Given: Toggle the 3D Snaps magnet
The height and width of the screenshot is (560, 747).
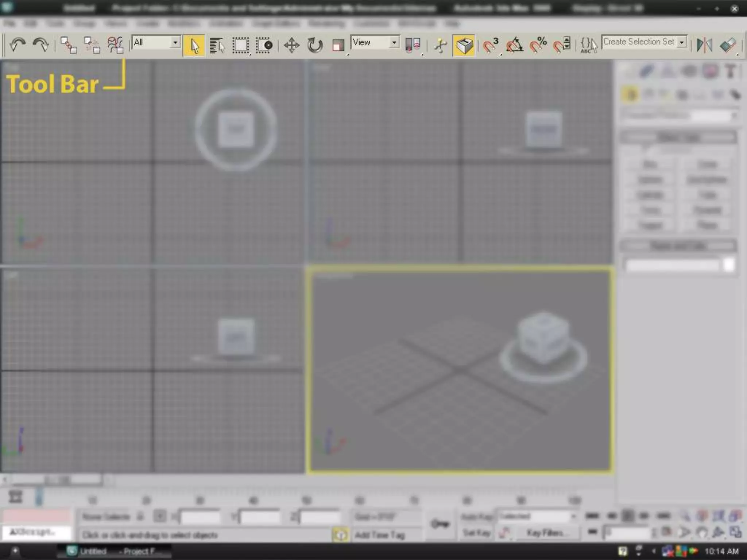Looking at the screenshot, I should (x=491, y=46).
